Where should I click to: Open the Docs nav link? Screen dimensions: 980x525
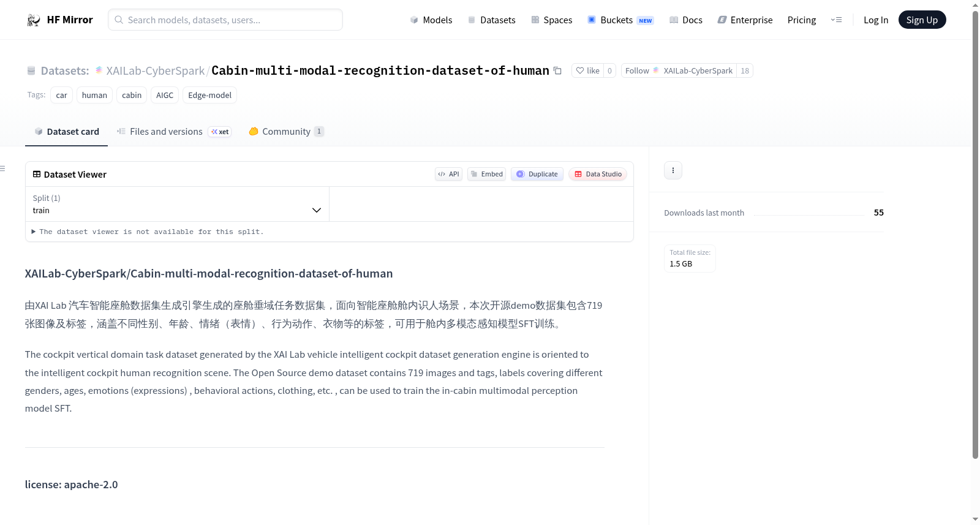click(x=686, y=20)
